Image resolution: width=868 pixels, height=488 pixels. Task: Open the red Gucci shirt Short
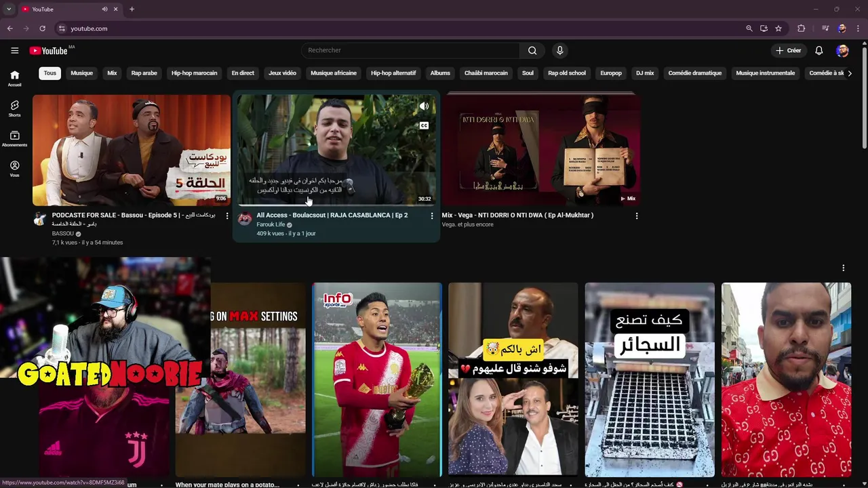(786, 380)
